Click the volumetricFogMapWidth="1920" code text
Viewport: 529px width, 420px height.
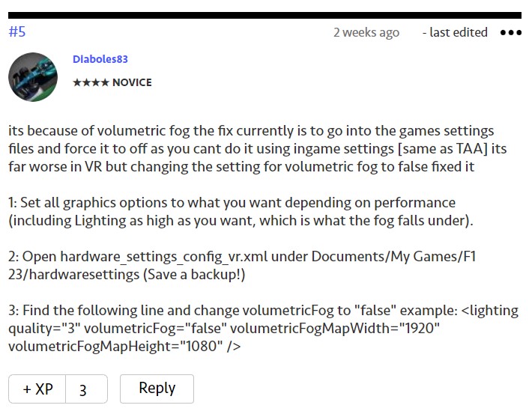(335, 329)
